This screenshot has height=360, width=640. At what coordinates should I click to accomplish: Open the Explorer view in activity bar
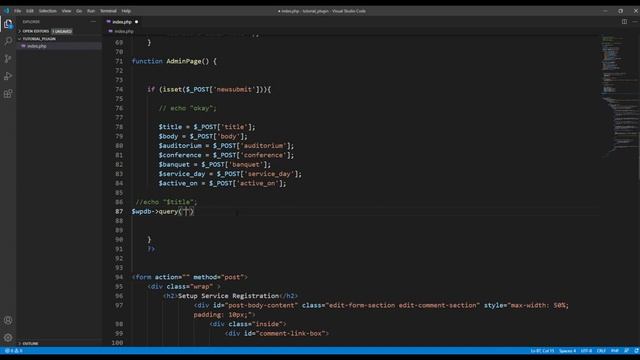pyautogui.click(x=8, y=24)
